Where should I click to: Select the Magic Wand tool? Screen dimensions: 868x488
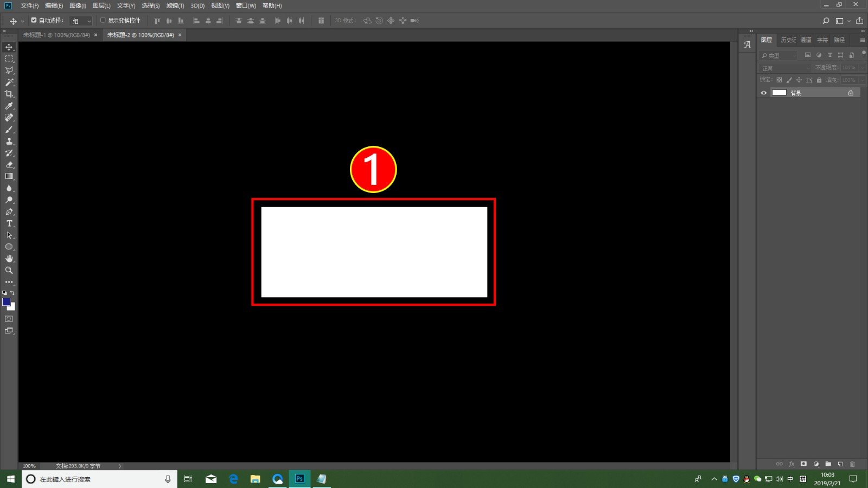(x=9, y=82)
